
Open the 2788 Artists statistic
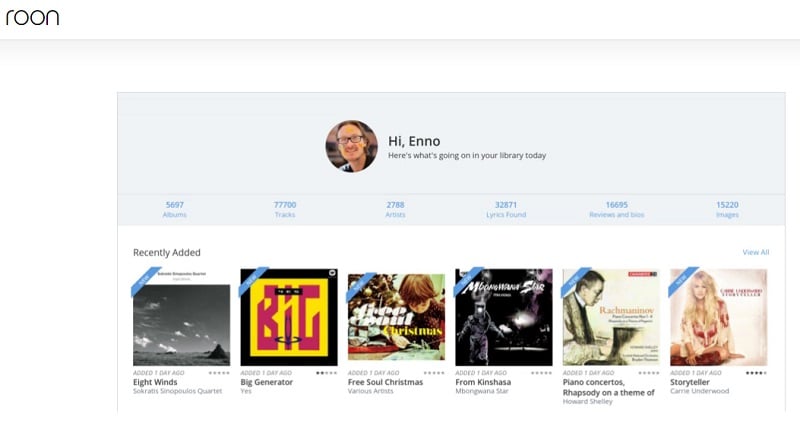pyautogui.click(x=395, y=209)
